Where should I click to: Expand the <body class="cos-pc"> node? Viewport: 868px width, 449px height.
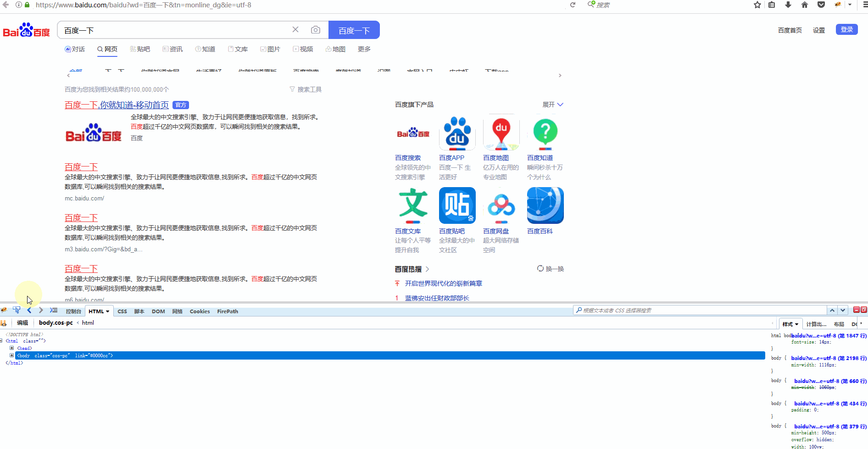click(12, 355)
